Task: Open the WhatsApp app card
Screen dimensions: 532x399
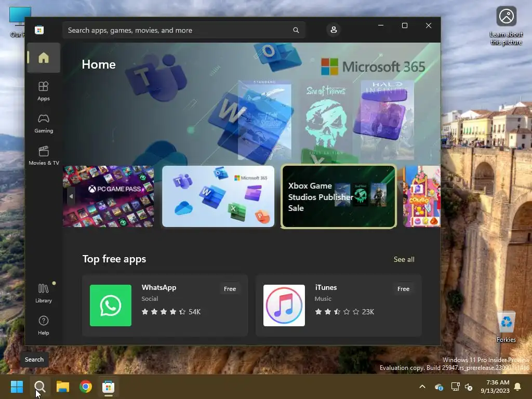Action: click(165, 305)
